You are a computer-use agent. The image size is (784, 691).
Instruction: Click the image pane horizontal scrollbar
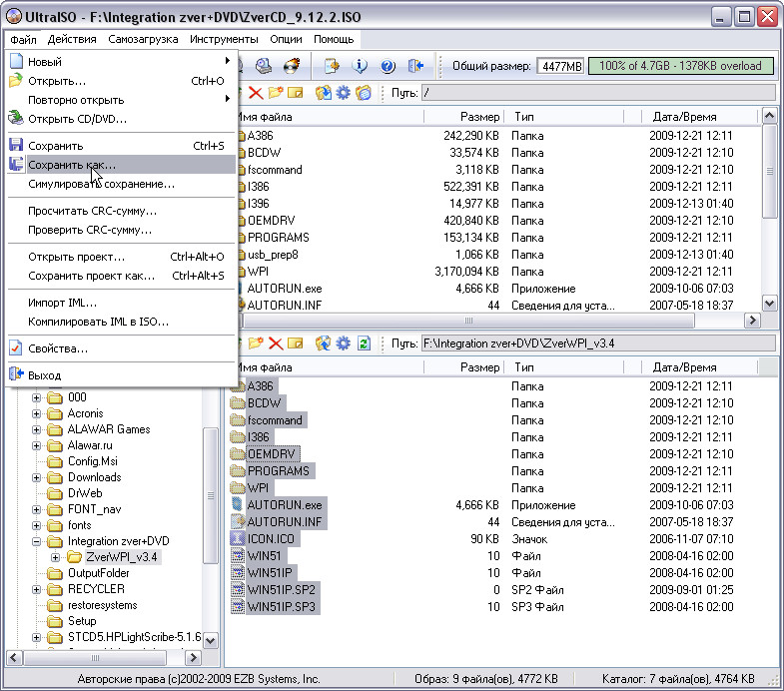tap(468, 321)
